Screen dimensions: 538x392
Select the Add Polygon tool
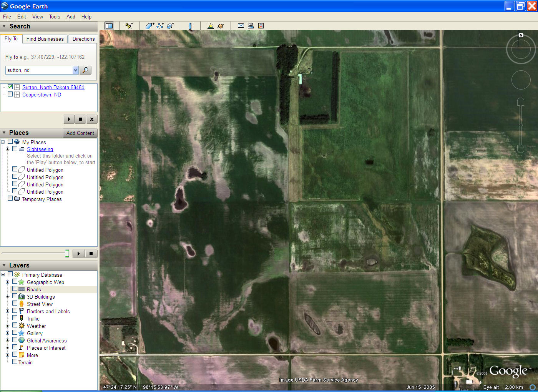click(x=149, y=26)
